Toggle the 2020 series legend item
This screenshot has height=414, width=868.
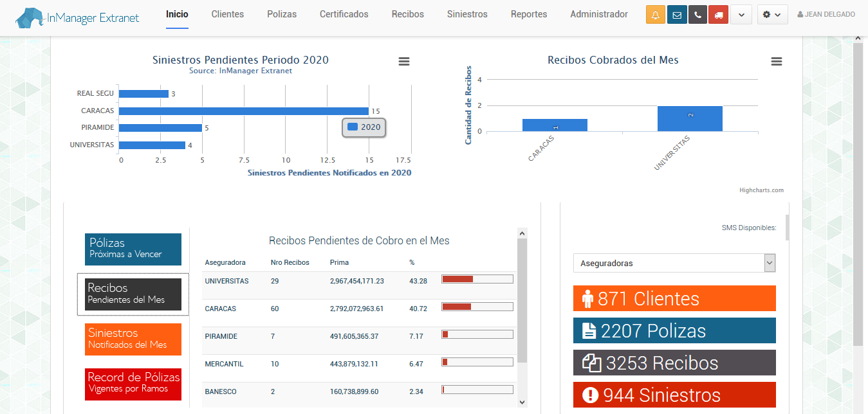(x=364, y=127)
